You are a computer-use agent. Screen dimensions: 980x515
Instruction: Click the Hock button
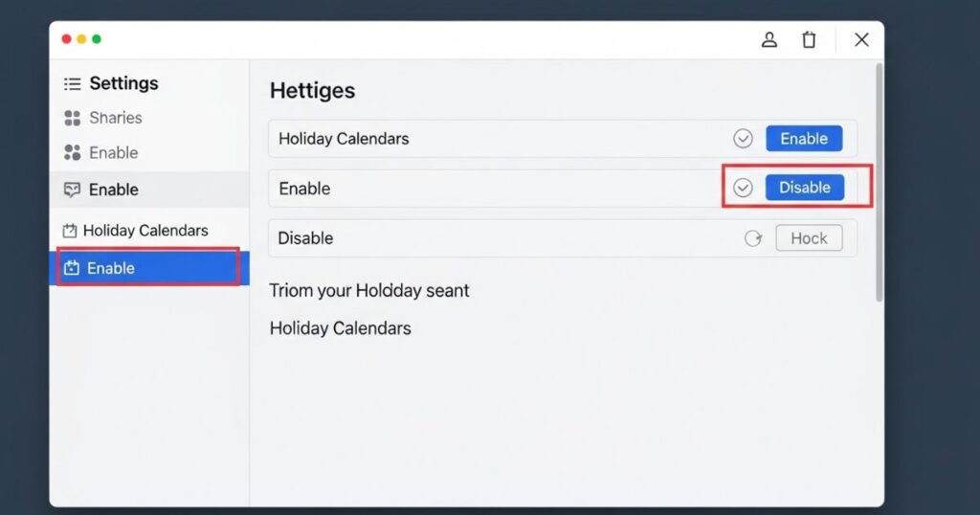click(x=809, y=238)
